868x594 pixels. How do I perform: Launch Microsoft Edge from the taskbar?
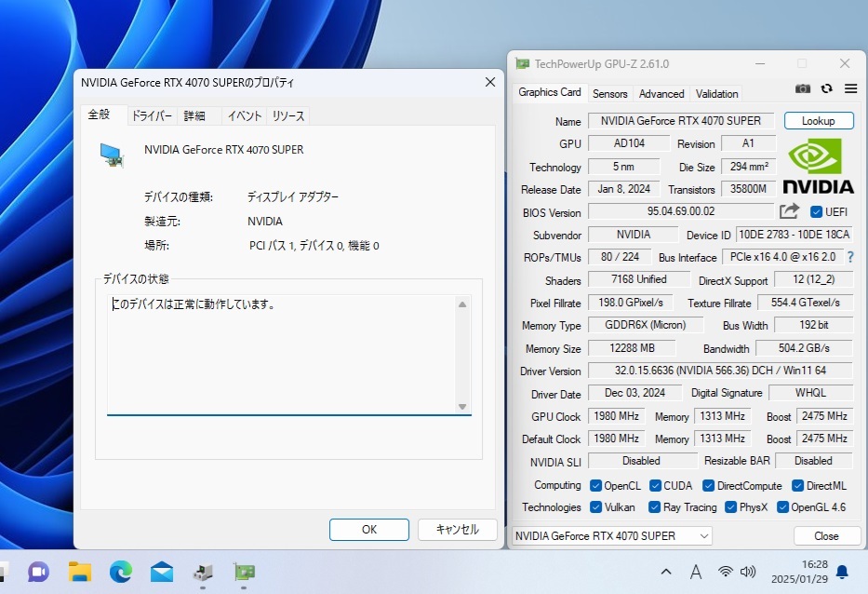[121, 572]
